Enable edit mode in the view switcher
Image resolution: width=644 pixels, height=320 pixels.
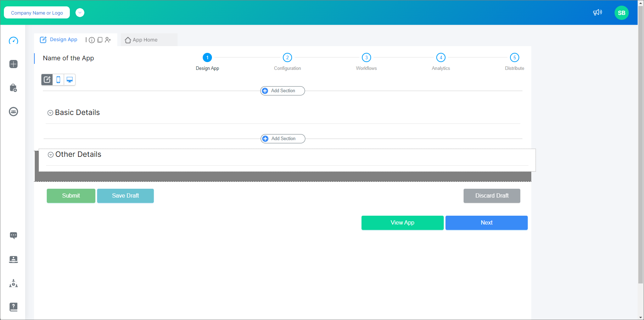point(47,79)
